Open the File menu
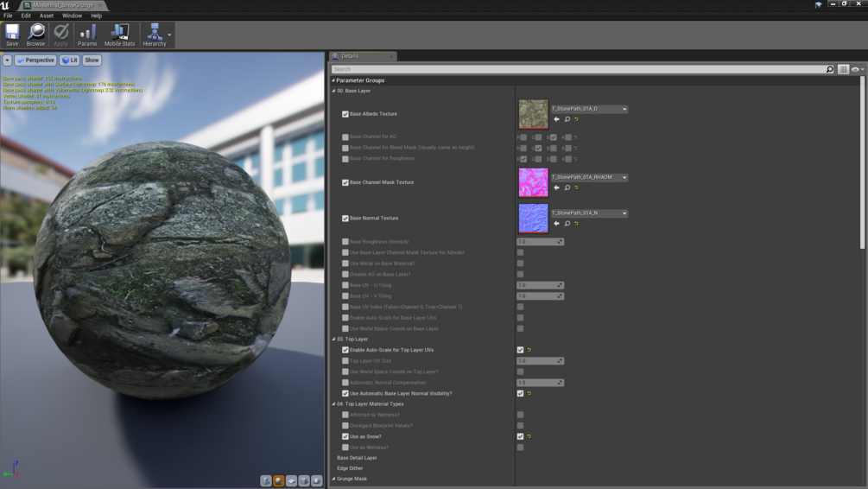The width and height of the screenshot is (868, 489). click(8, 16)
